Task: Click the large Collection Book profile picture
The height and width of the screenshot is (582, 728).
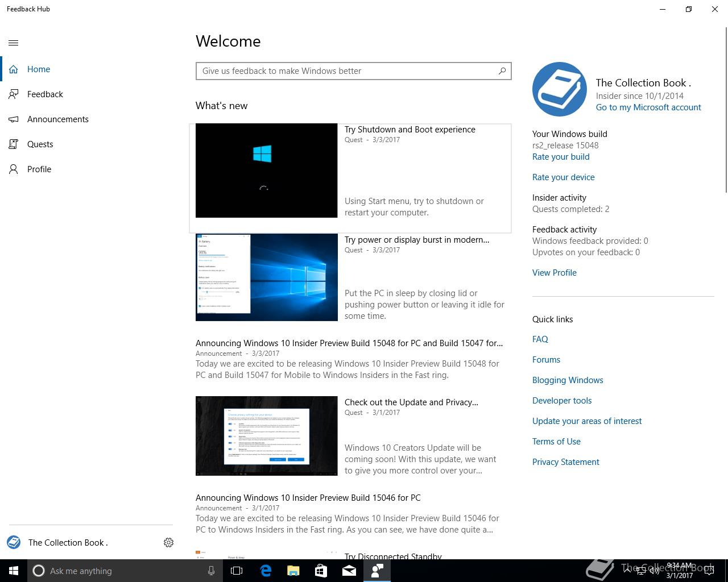Action: [560, 89]
